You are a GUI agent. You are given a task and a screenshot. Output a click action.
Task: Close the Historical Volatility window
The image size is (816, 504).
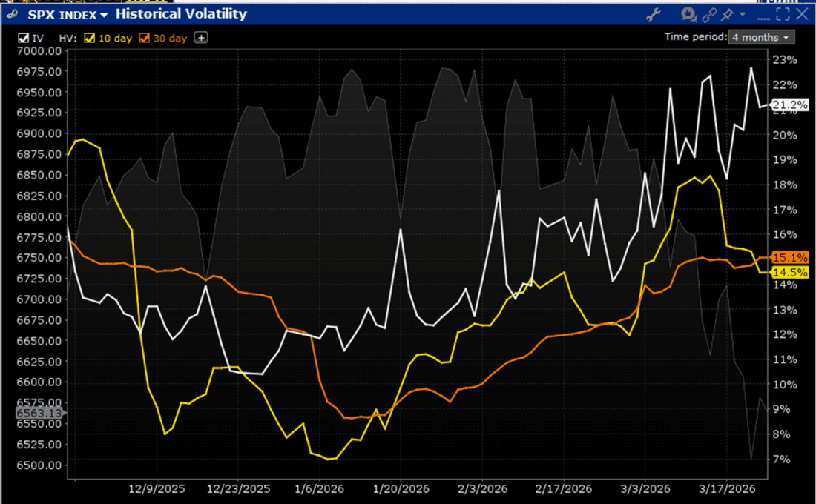click(x=801, y=14)
